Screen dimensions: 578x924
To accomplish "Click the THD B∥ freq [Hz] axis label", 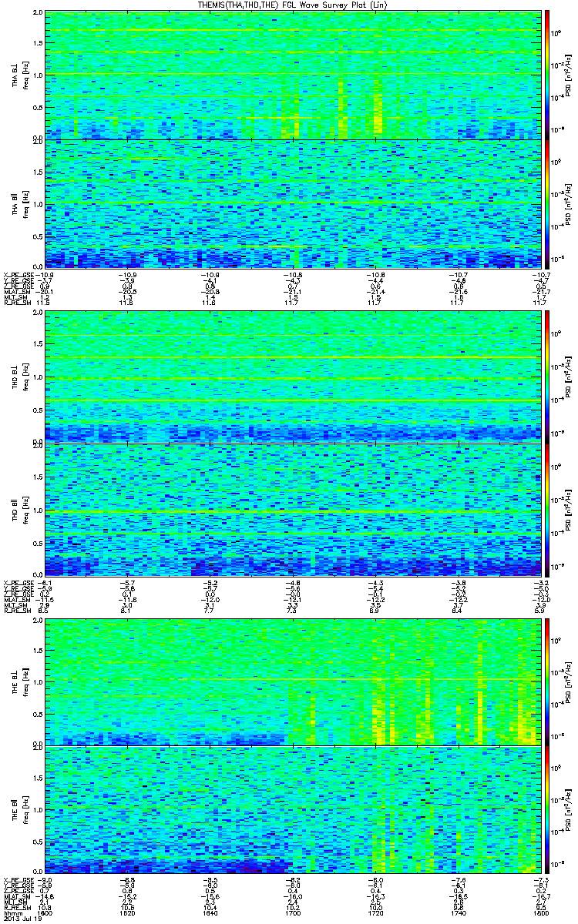I will [19, 509].
